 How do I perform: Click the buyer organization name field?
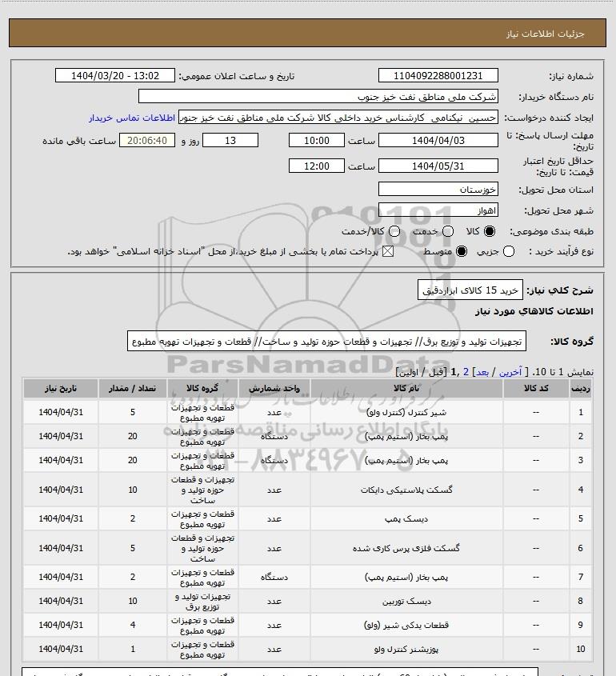(318, 96)
